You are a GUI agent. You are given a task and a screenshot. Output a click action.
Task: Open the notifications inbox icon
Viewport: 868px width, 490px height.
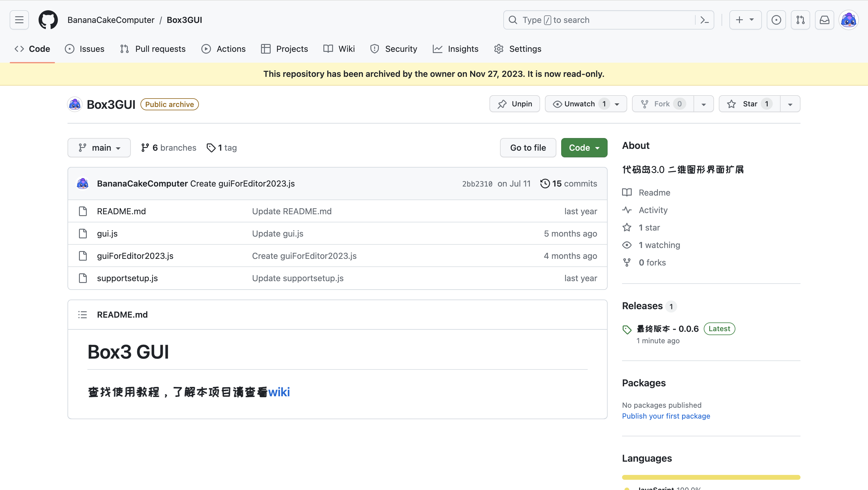pyautogui.click(x=825, y=20)
